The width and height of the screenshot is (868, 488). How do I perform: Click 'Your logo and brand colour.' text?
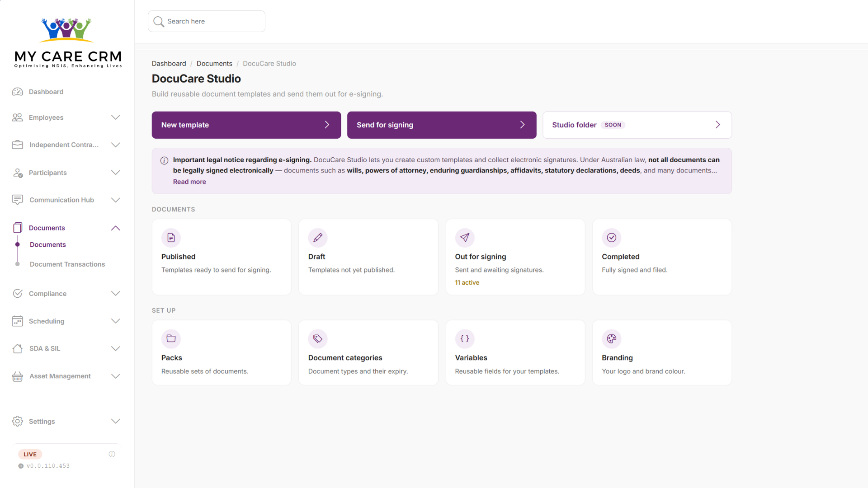(x=643, y=371)
